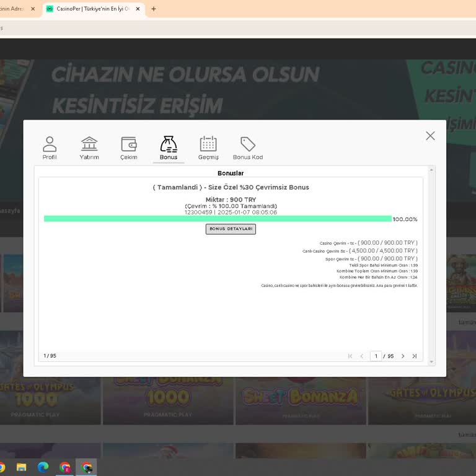Open the Çekim withdrawal tab
The image size is (476, 476).
(129, 148)
